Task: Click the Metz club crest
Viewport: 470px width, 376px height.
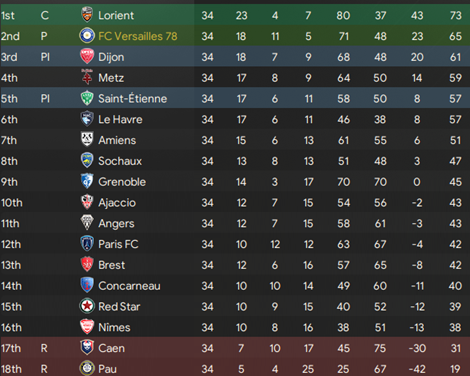Action: 87,77
